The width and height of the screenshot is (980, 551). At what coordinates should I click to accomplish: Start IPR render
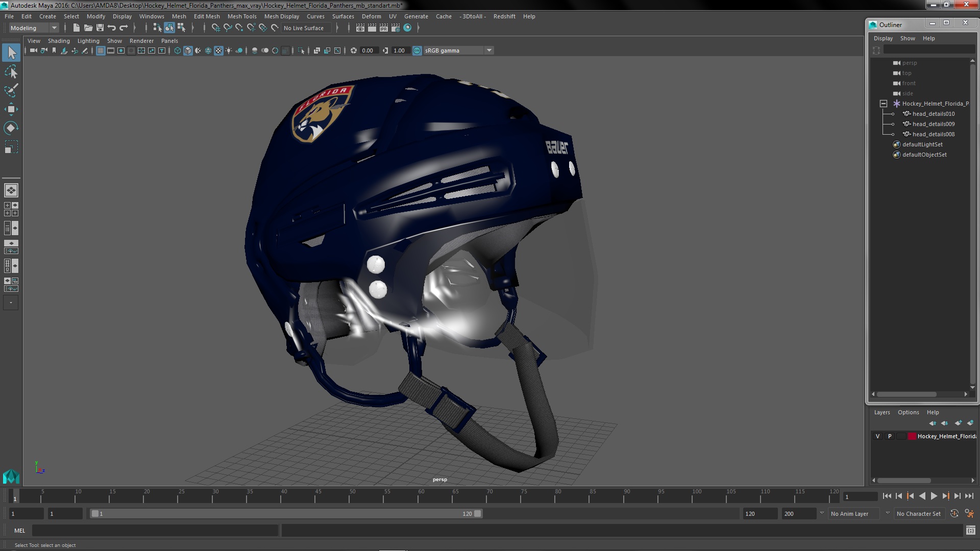pos(384,28)
